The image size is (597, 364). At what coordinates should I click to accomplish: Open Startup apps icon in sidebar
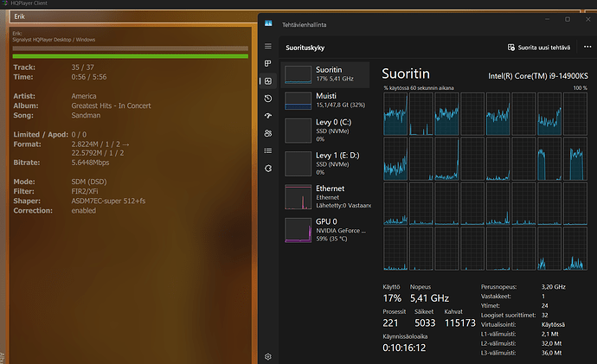pos(268,116)
